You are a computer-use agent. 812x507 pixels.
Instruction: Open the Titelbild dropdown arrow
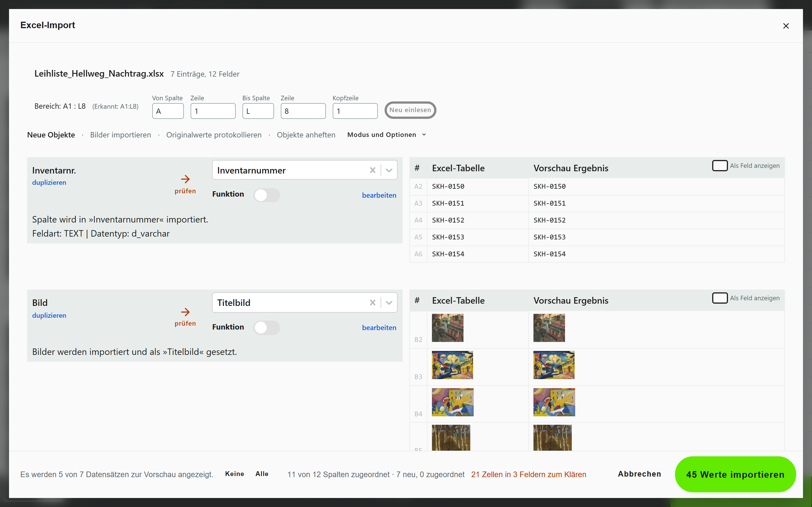pos(389,303)
